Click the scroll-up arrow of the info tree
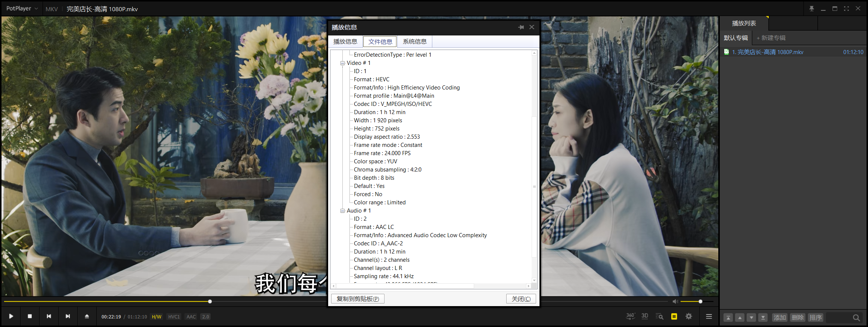Screen dimensions: 868x327 [x=534, y=53]
